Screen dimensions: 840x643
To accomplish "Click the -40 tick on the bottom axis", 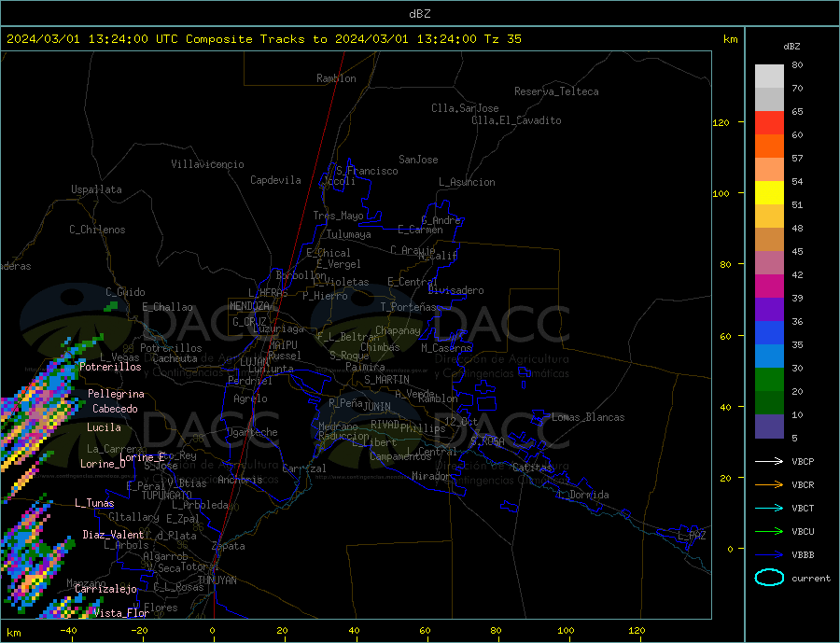I will tap(68, 630).
